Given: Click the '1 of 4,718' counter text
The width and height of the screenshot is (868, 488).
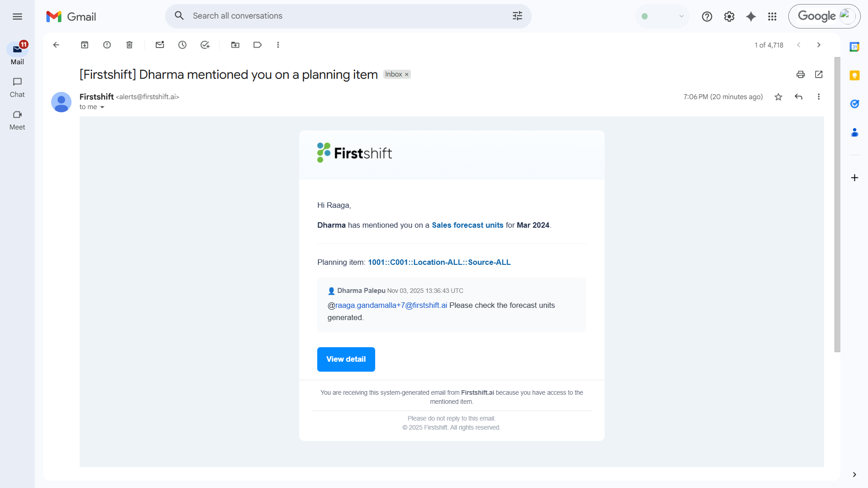Looking at the screenshot, I should coord(768,45).
